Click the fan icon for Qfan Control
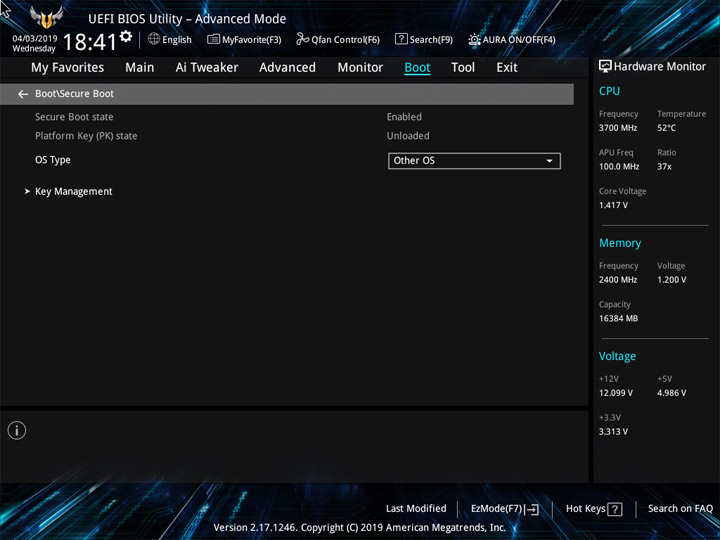Screen dimensions: 720x540 [x=302, y=39]
